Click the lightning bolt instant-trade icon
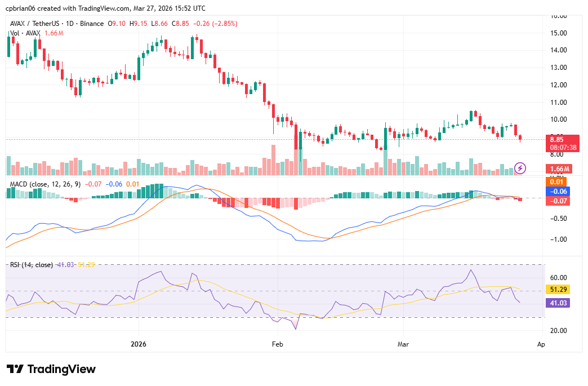This screenshot has width=588, height=386. [519, 167]
